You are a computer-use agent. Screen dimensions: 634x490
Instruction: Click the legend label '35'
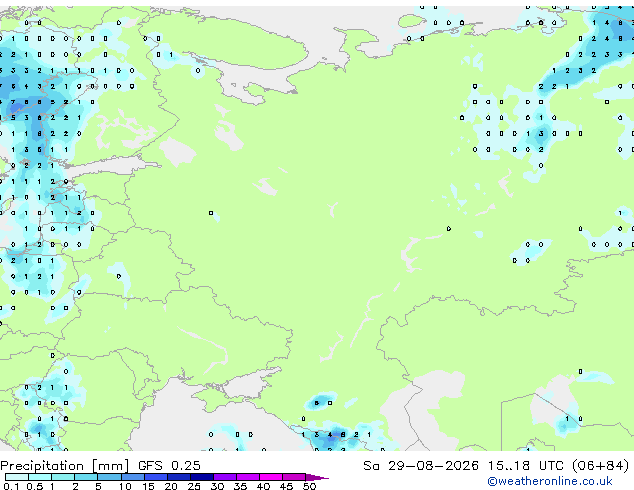pos(240,486)
